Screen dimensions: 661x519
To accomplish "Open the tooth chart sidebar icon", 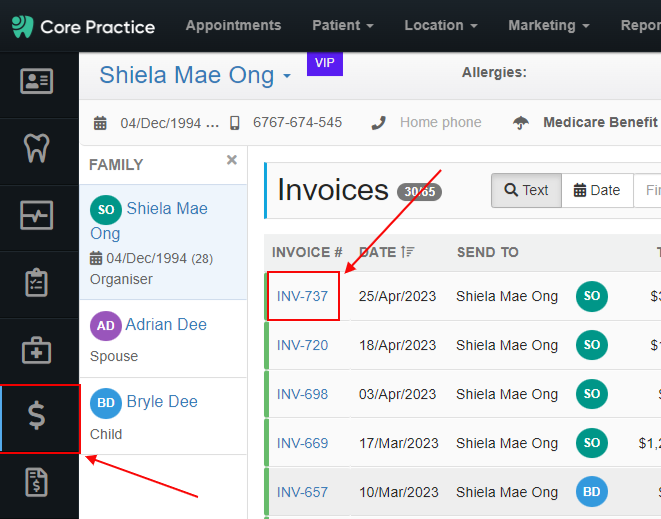I will [x=37, y=148].
